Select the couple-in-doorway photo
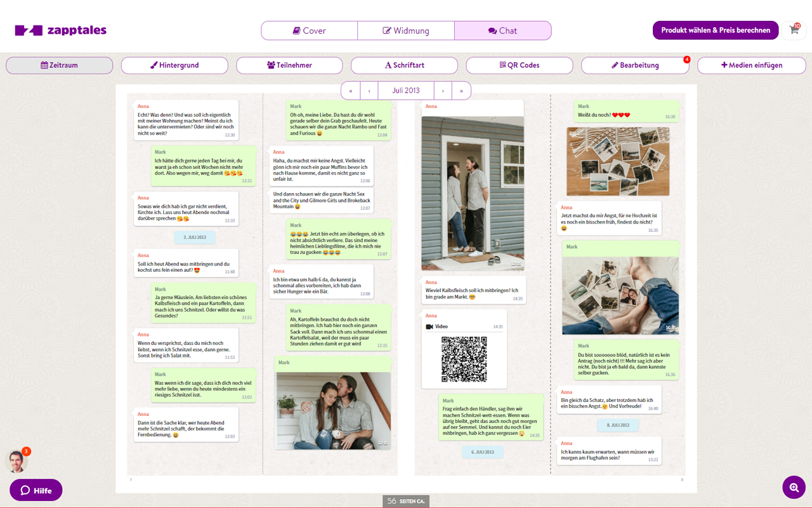Image resolution: width=812 pixels, height=508 pixels. [473, 192]
